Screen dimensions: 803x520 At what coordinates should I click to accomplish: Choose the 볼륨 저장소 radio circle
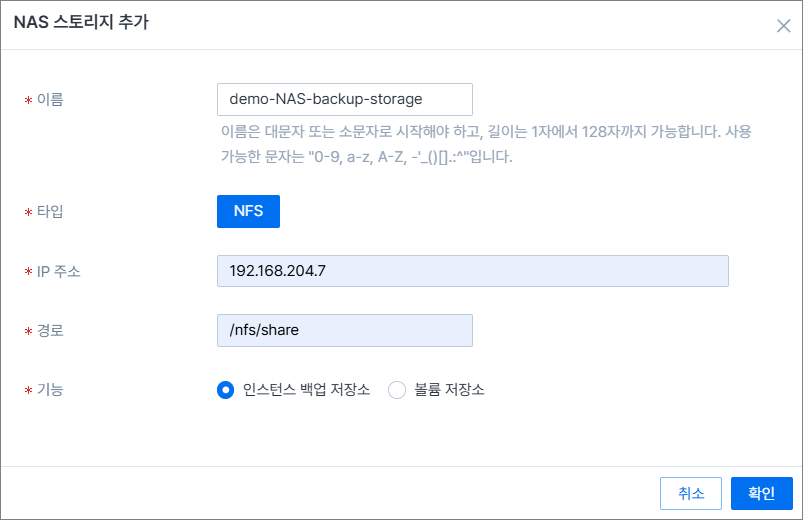pos(397,390)
